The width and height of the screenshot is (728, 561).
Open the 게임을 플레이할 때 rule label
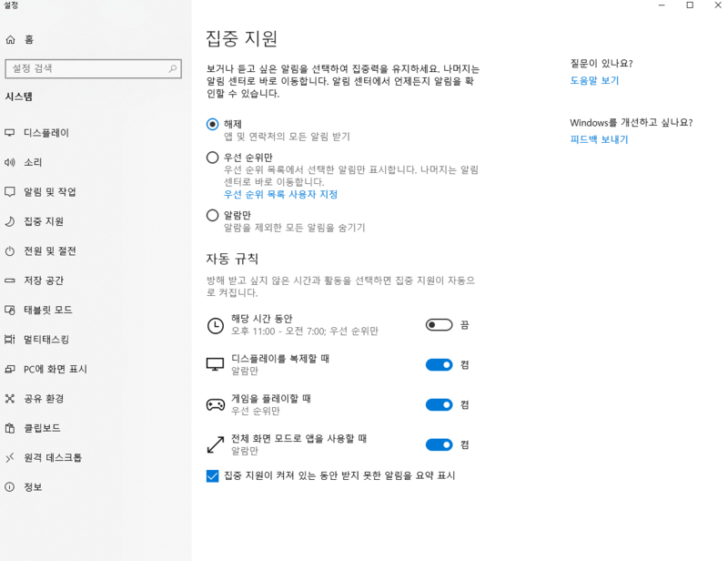pyautogui.click(x=271, y=399)
